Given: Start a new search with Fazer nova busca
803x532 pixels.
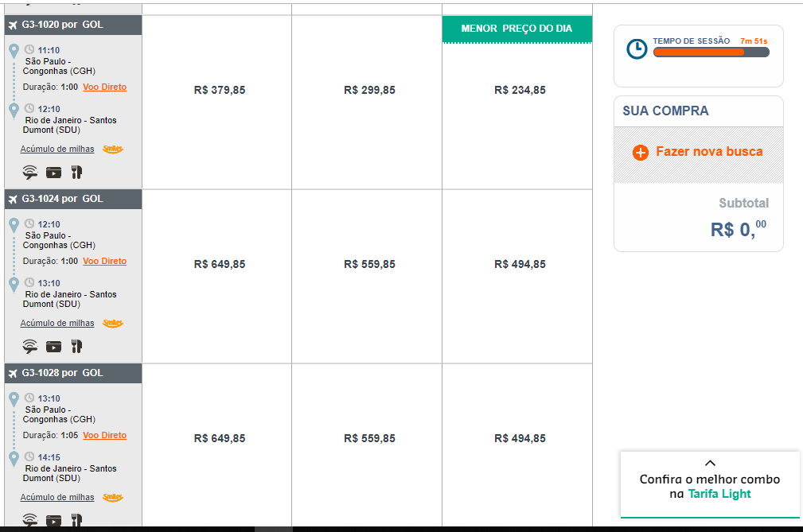Looking at the screenshot, I should click(x=709, y=152).
